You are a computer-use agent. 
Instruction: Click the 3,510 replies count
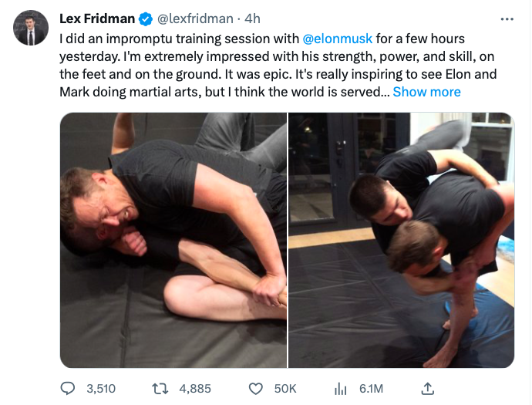click(x=100, y=389)
